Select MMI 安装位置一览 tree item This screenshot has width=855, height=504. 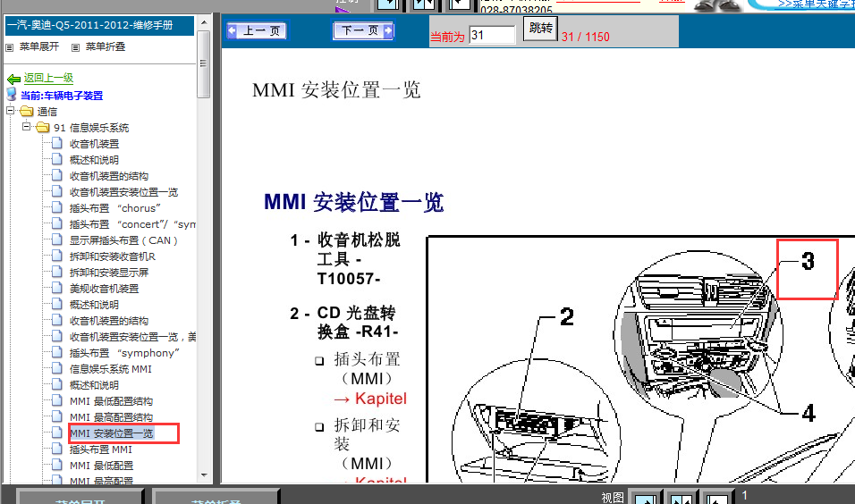coord(112,433)
